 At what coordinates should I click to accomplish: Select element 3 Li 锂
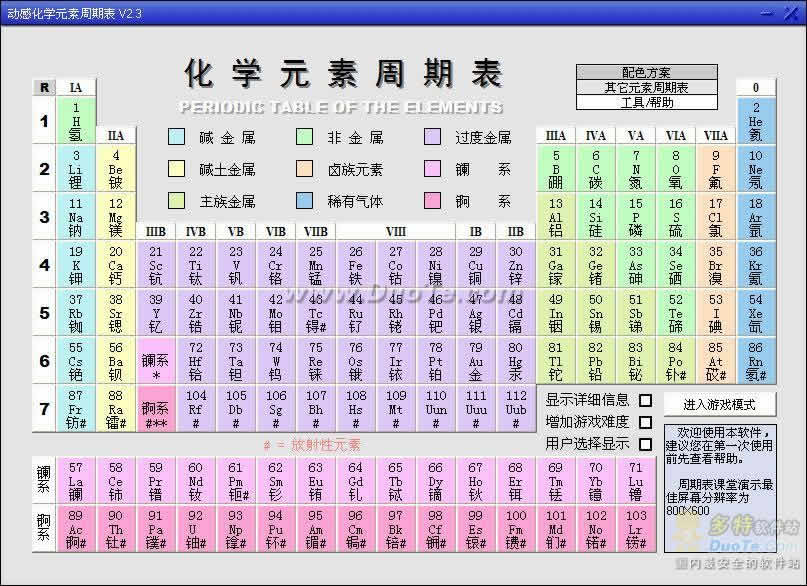[x=76, y=169]
